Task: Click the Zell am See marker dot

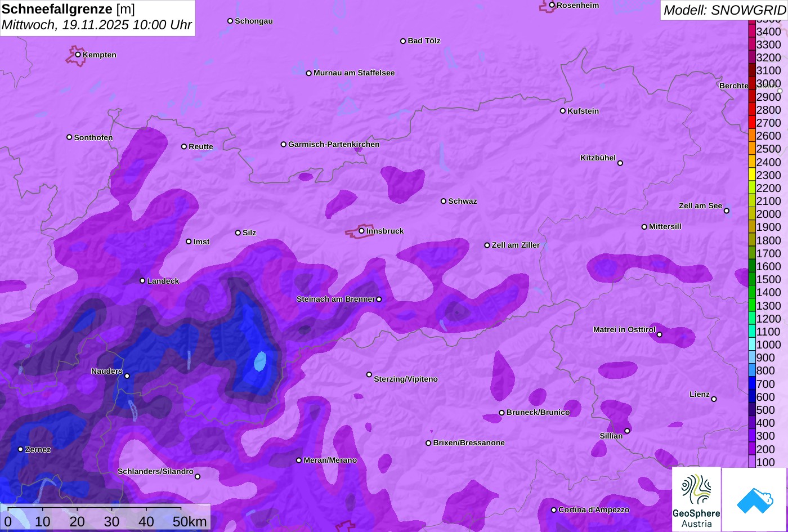Action: click(727, 211)
